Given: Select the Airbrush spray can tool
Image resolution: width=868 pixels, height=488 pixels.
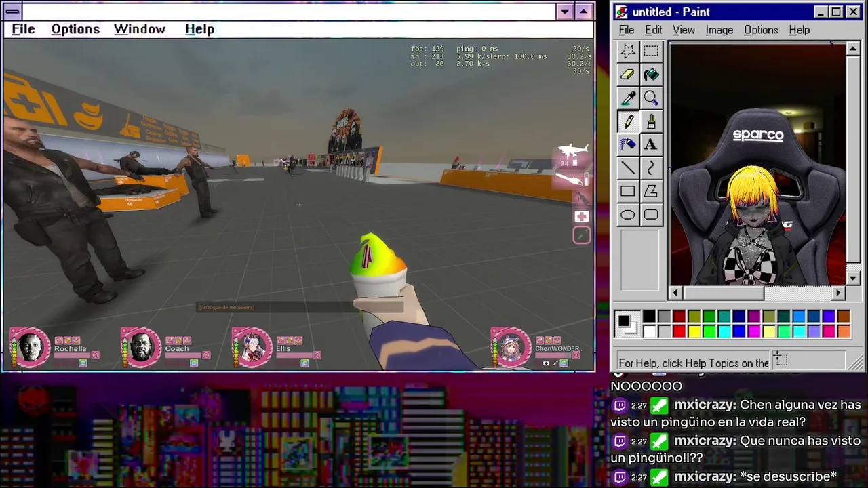Looking at the screenshot, I should [x=628, y=144].
